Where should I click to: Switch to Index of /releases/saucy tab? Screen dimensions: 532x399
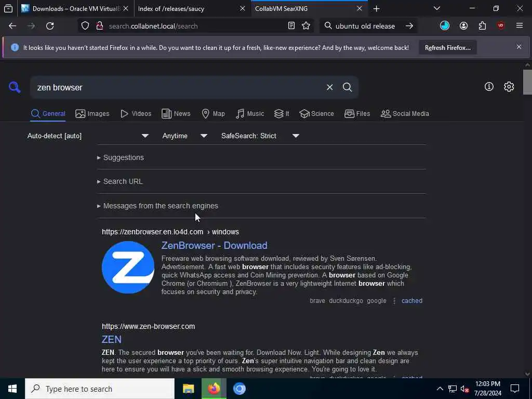click(191, 9)
